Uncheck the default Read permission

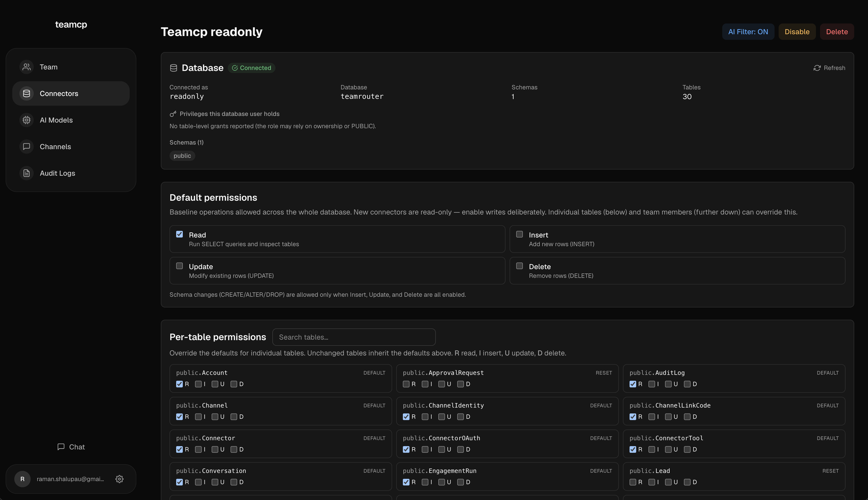179,234
